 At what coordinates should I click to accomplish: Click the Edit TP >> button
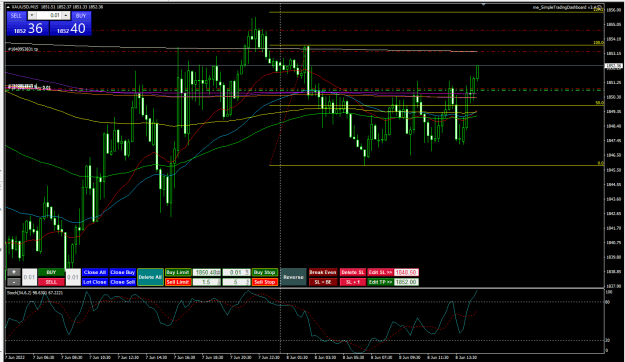(x=380, y=282)
